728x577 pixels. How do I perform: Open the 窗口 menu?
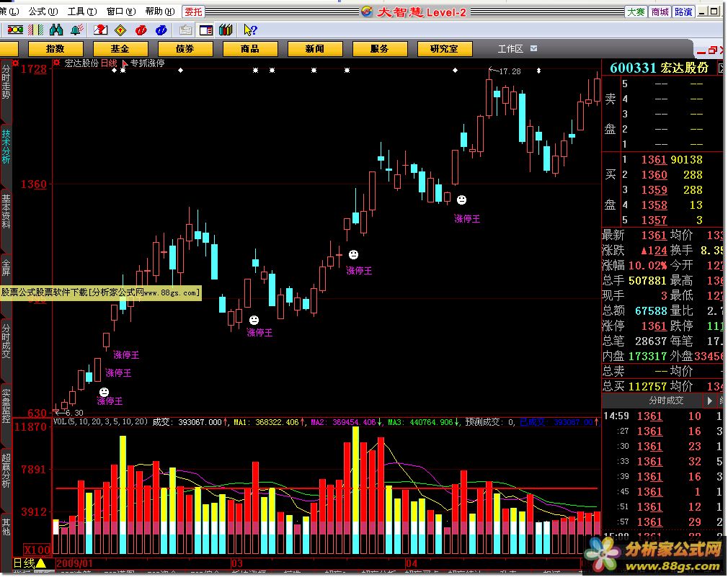[x=121, y=11]
